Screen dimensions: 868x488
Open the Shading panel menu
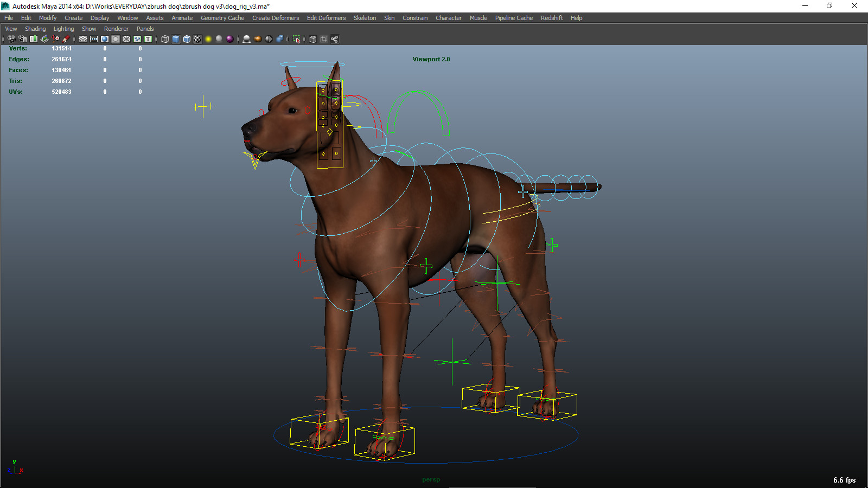click(35, 28)
